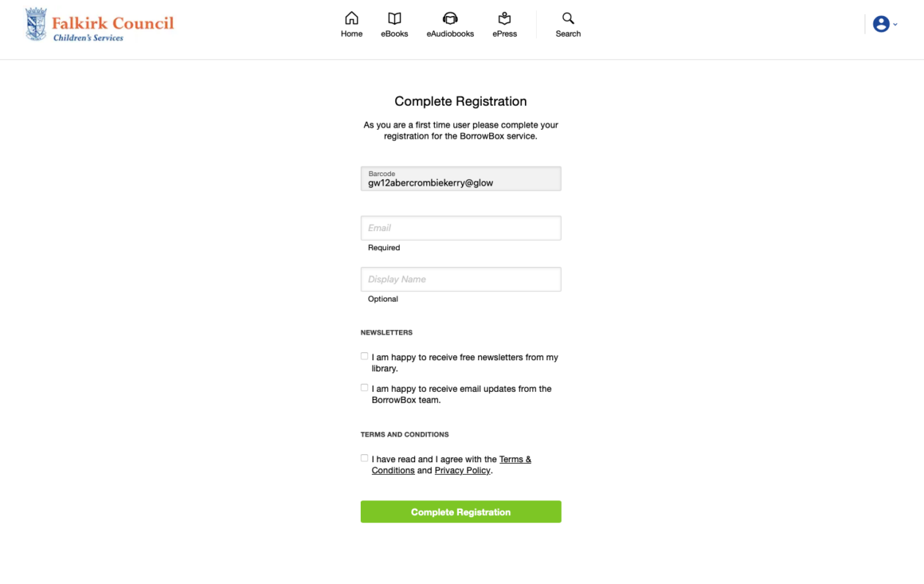The height and width of the screenshot is (584, 924).
Task: Click the Search magnifier icon
Action: point(568,18)
